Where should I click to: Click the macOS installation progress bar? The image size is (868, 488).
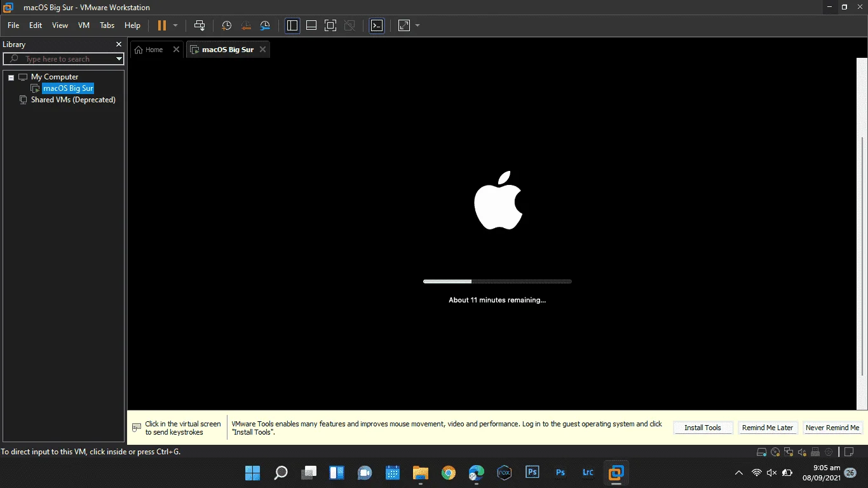coord(498,281)
